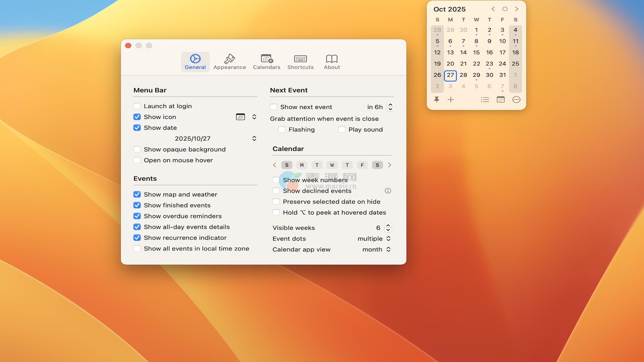Click the list view icon in calendar popup
This screenshot has height=362, width=644.
485,100
